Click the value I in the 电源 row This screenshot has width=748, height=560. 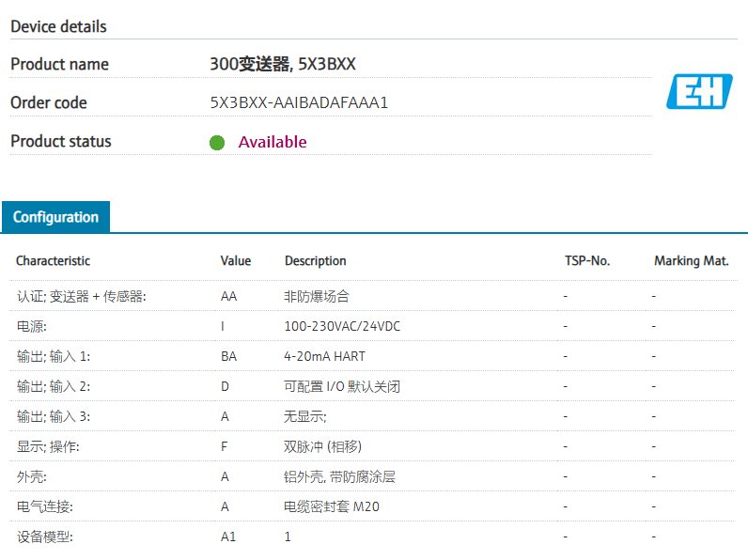click(x=223, y=326)
